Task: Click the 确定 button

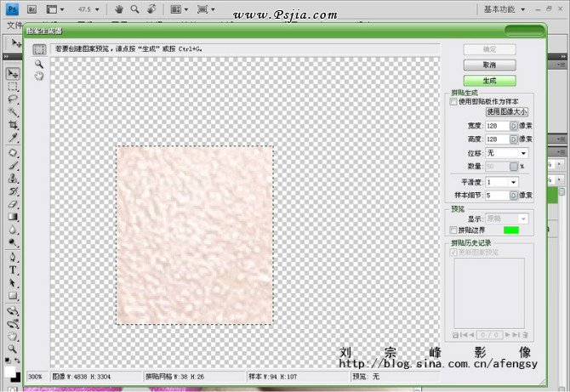Action: tap(490, 49)
